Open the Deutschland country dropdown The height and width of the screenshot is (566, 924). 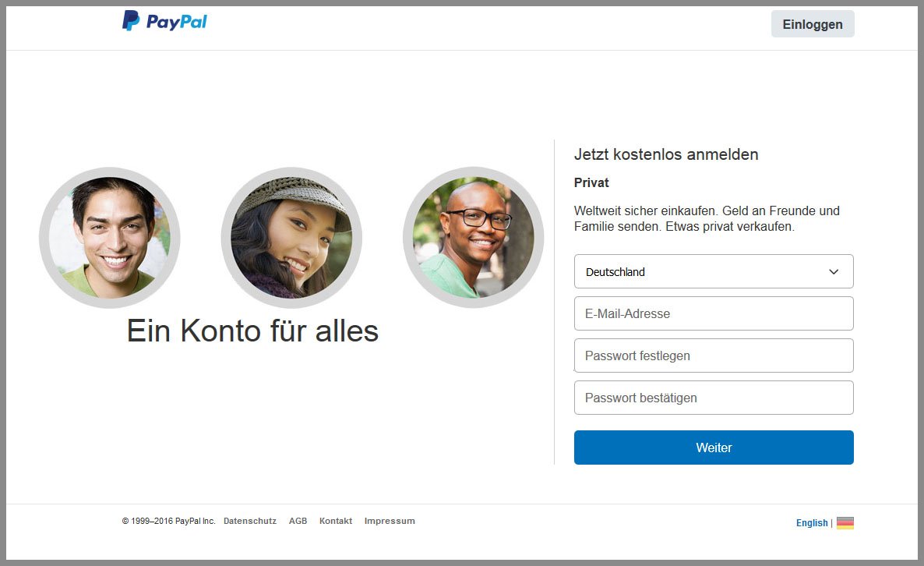(x=701, y=271)
